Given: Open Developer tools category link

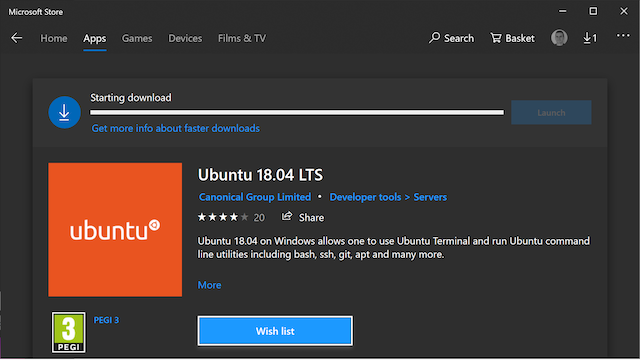Looking at the screenshot, I should pos(365,197).
